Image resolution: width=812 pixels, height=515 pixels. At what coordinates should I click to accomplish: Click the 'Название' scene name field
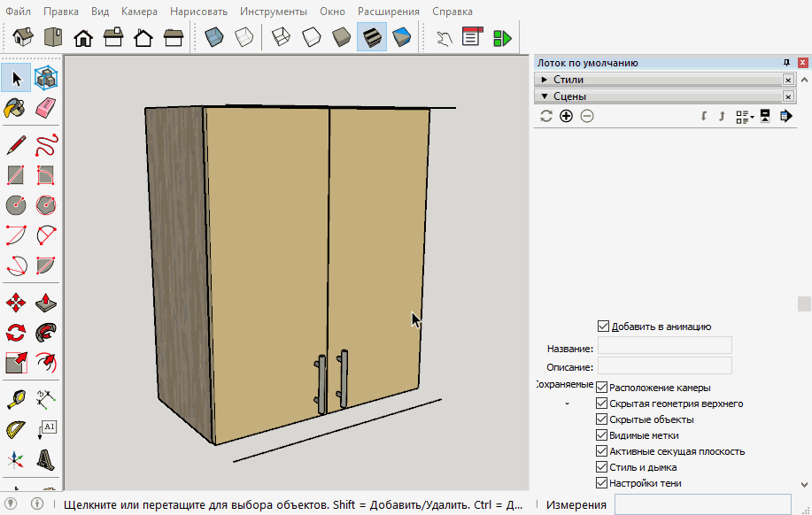pos(664,345)
